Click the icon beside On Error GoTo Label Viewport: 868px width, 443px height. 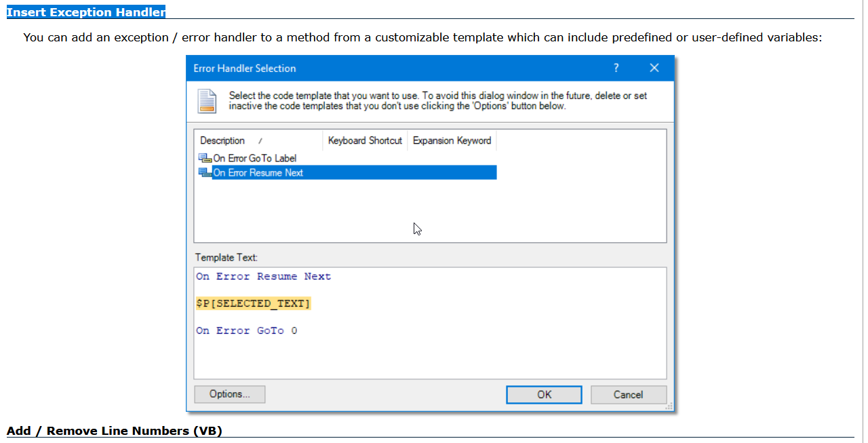point(205,158)
